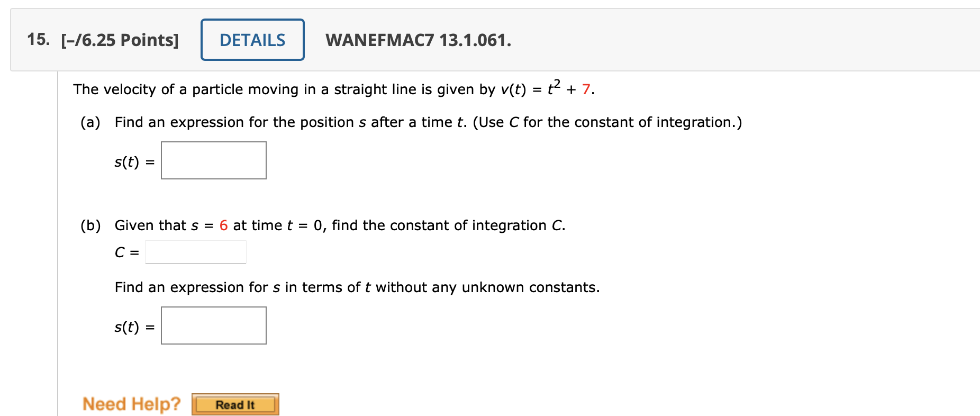This screenshot has width=980, height=416.
Task: Click the red value 7 in the equation
Action: coord(587,88)
